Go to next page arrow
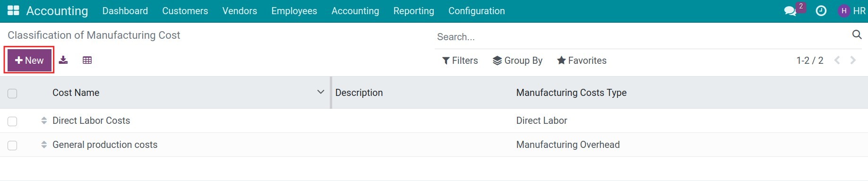The width and height of the screenshot is (868, 181). point(853,60)
